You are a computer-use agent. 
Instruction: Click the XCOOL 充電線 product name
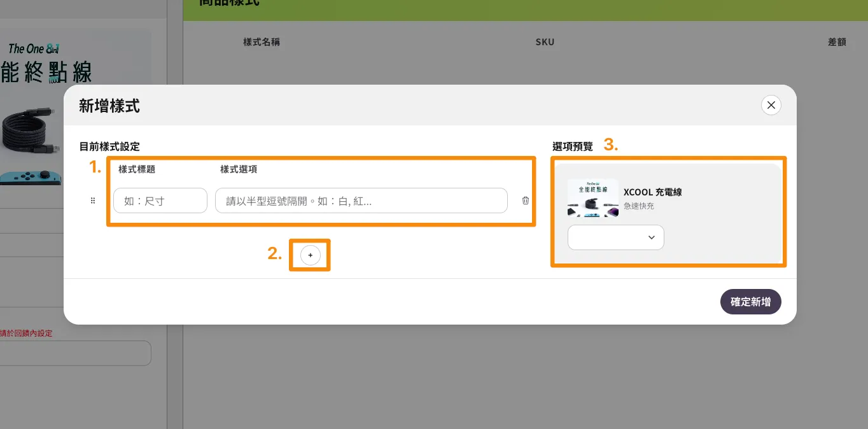pyautogui.click(x=652, y=192)
